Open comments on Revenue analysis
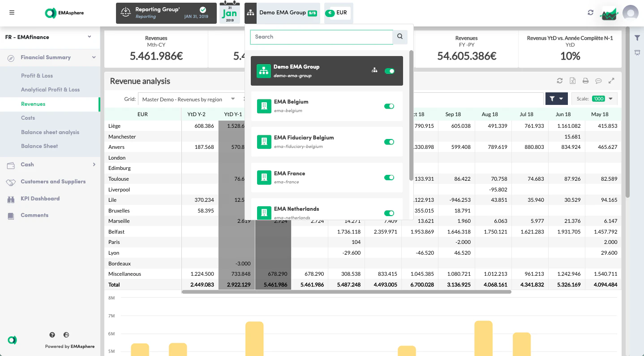This screenshot has width=644, height=356. point(598,81)
